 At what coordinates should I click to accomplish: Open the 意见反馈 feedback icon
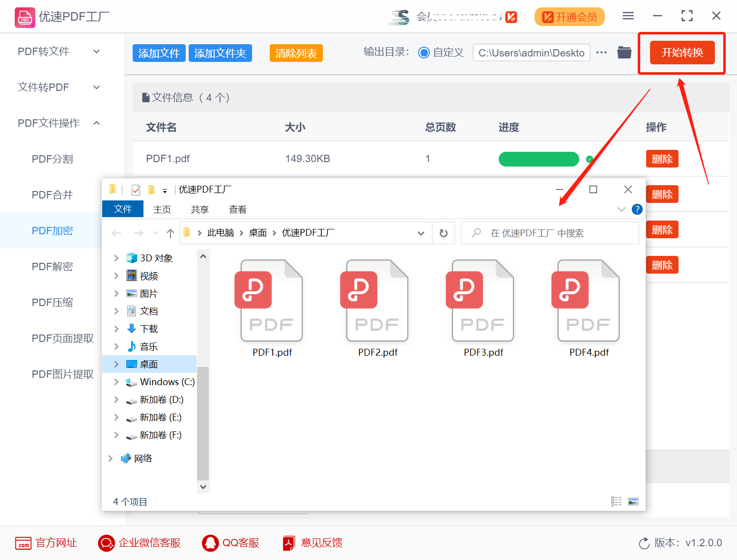tap(288, 543)
